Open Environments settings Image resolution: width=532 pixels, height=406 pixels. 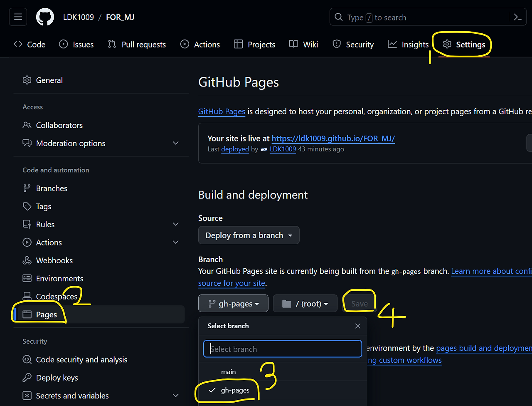pyautogui.click(x=59, y=278)
